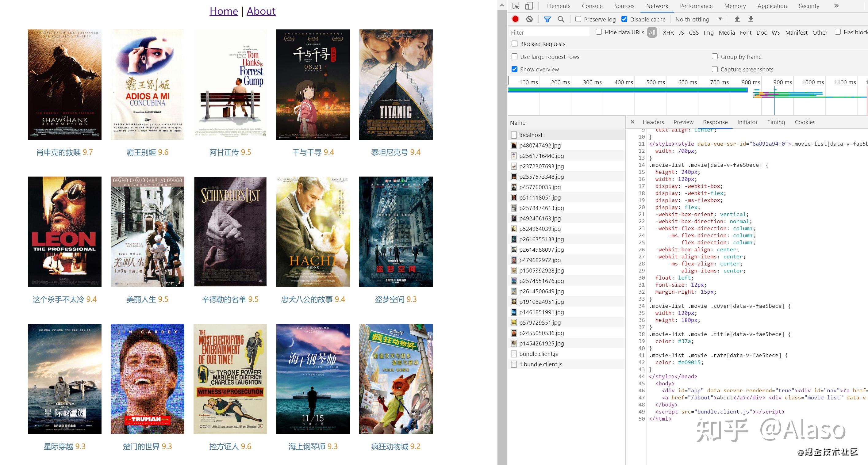This screenshot has height=465, width=868.
Task: Enable the Preserve log checkbox
Action: point(578,19)
